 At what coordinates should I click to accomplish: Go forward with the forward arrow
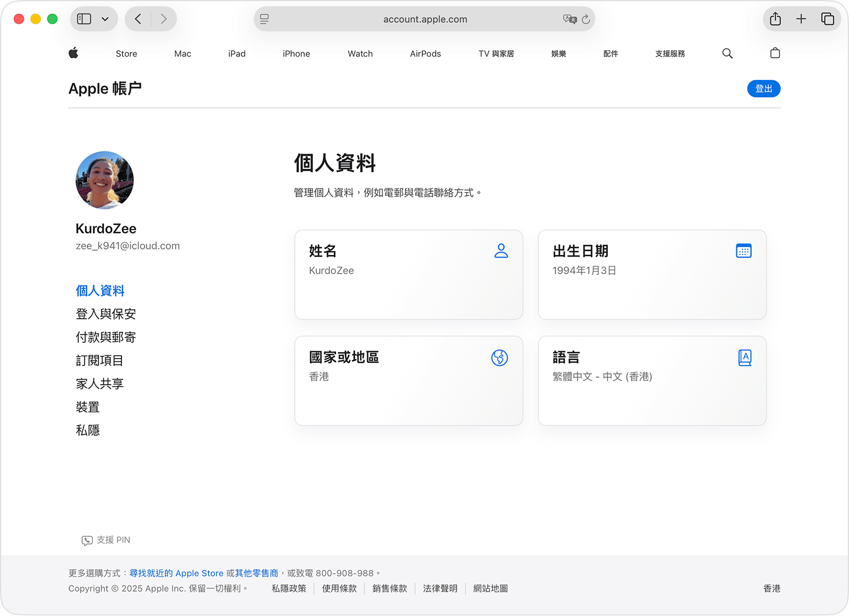164,19
